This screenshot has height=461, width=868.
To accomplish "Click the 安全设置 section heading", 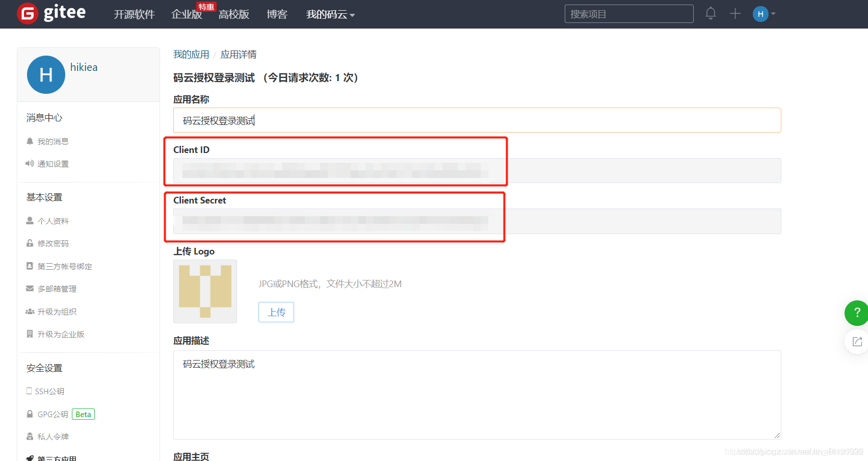I will click(44, 368).
